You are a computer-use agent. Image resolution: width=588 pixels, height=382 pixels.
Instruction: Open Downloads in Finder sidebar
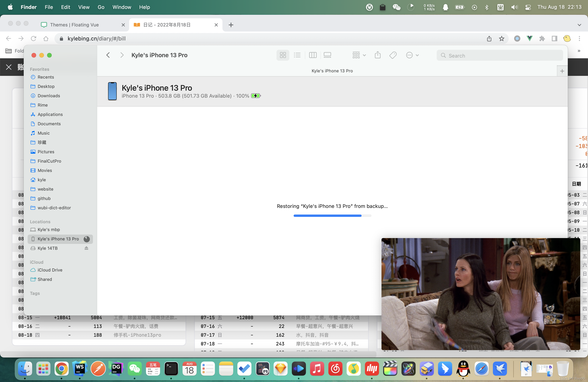(49, 96)
